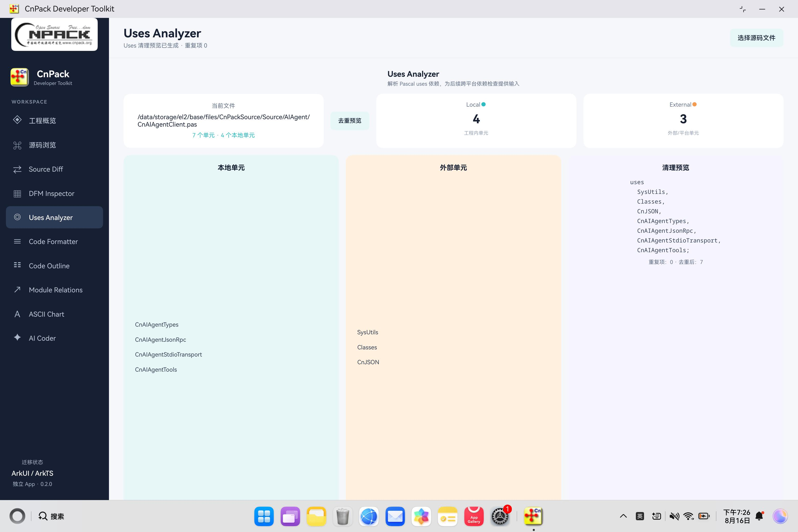Image resolution: width=798 pixels, height=532 pixels.
Task: Open the Trash bin in dock
Action: coord(343,516)
